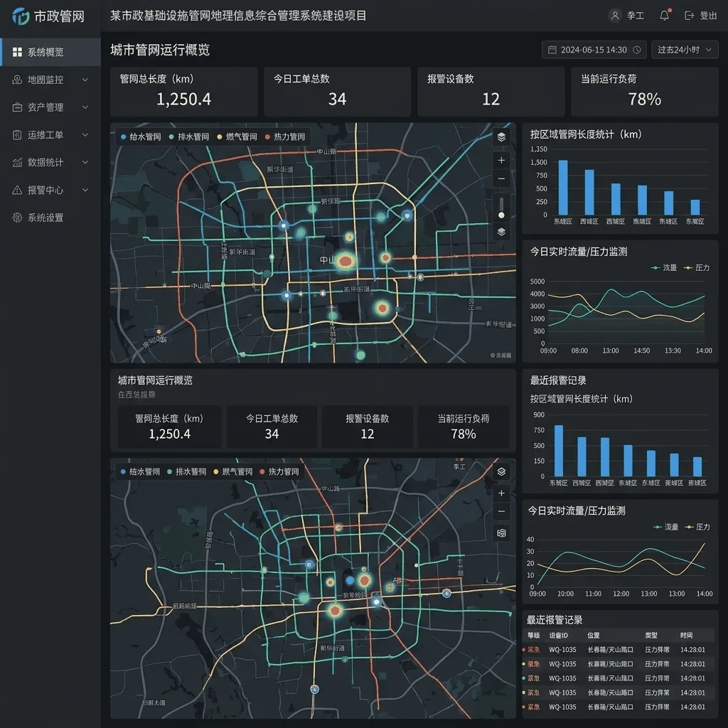
Task: Toggle 热力管网 legend in the upper map
Action: pos(285,137)
